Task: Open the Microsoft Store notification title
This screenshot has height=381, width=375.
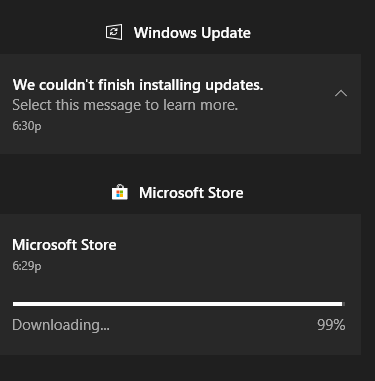Action: (x=64, y=245)
